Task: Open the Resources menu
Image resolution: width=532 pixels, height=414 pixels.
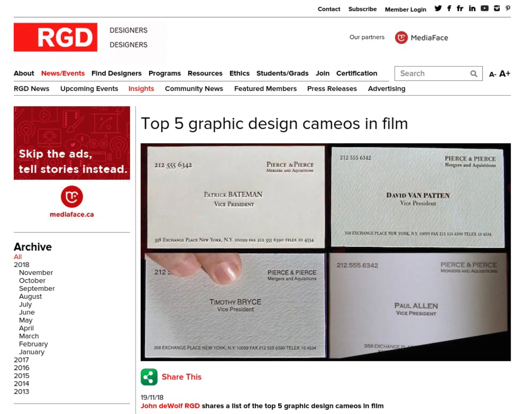Action: coord(205,73)
